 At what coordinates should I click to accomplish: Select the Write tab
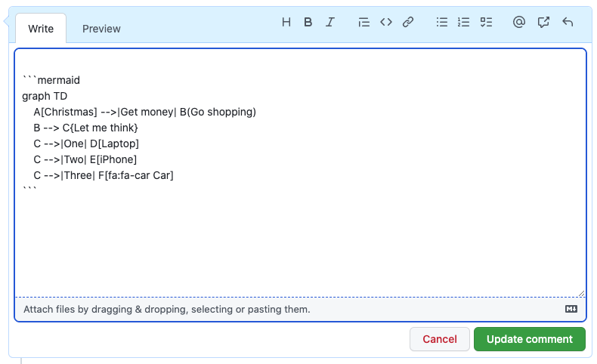coord(41,29)
